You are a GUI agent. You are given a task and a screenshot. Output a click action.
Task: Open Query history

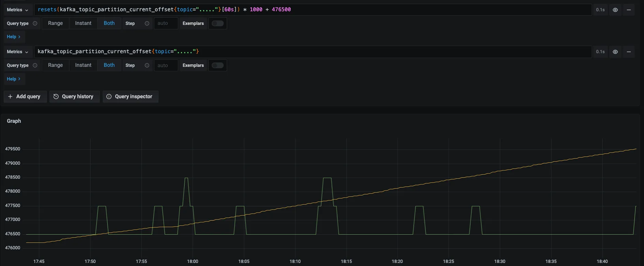click(x=74, y=97)
